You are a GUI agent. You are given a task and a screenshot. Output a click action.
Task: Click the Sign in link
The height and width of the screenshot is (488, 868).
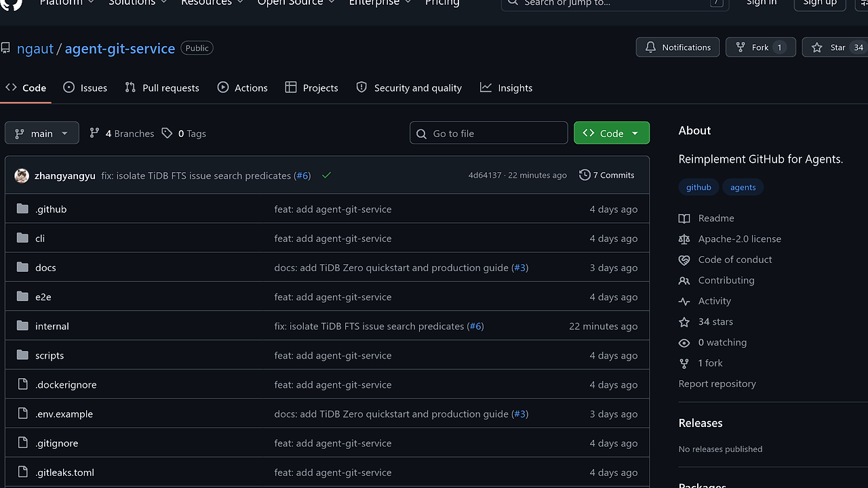762,3
